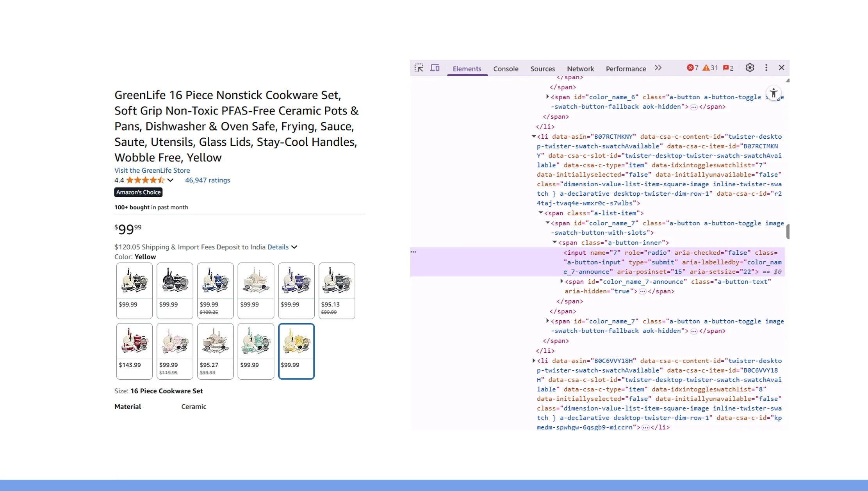Open DevTools settings gear

click(750, 68)
